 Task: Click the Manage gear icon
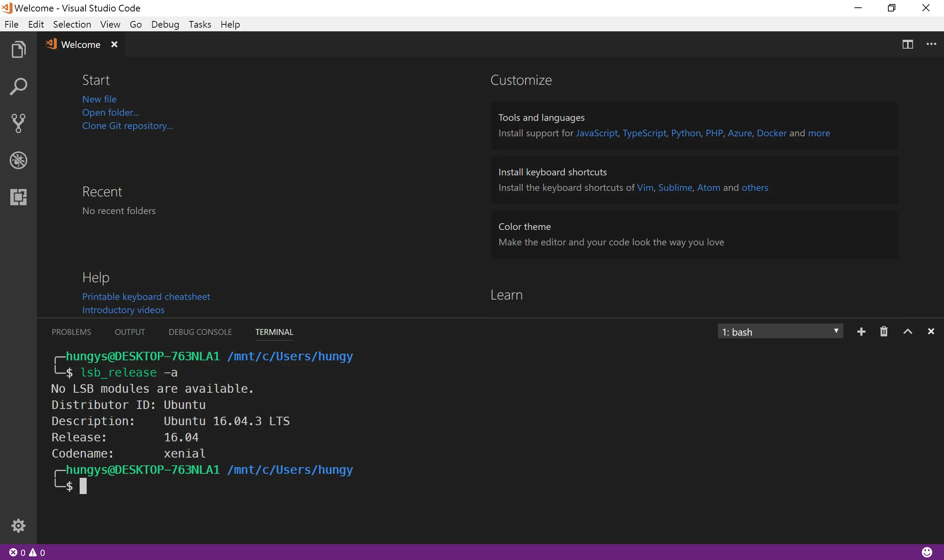[18, 526]
